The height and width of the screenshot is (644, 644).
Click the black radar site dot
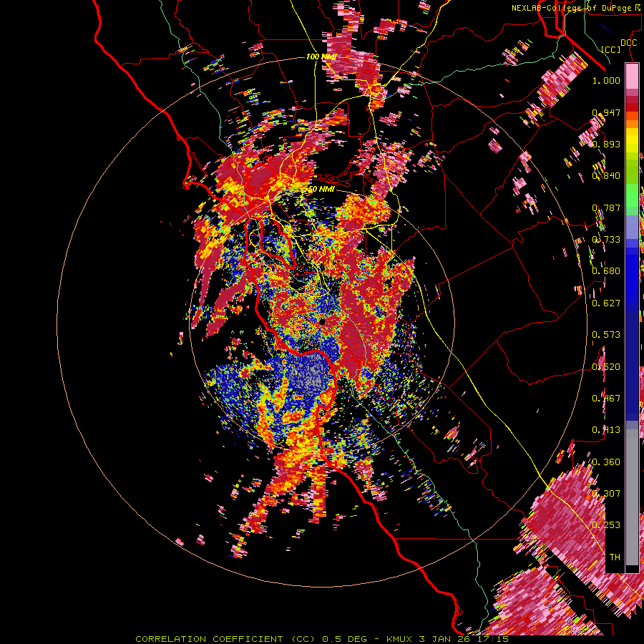[x=323, y=322]
